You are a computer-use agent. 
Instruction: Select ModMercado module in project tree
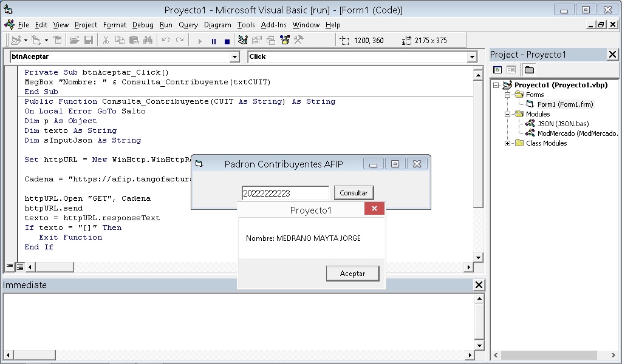point(578,134)
